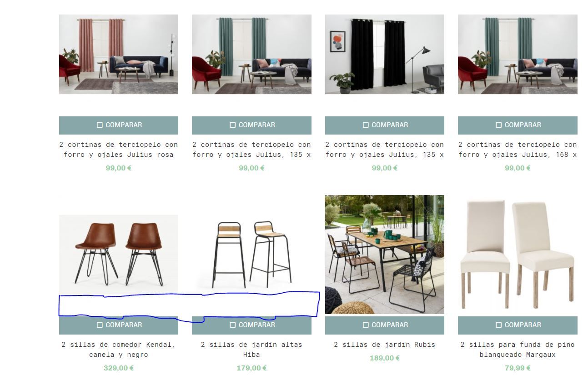The width and height of the screenshot is (588, 380).
Task: Open the black curtains product photo
Action: 385,54
